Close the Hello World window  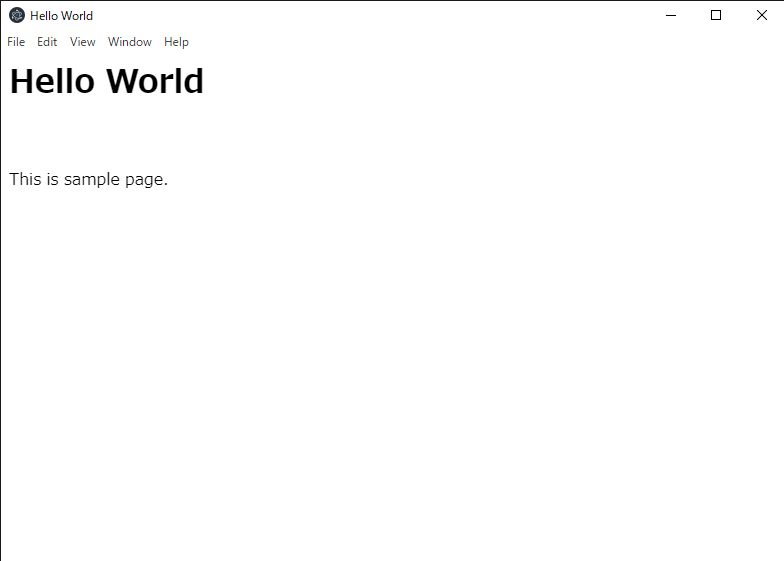(762, 16)
